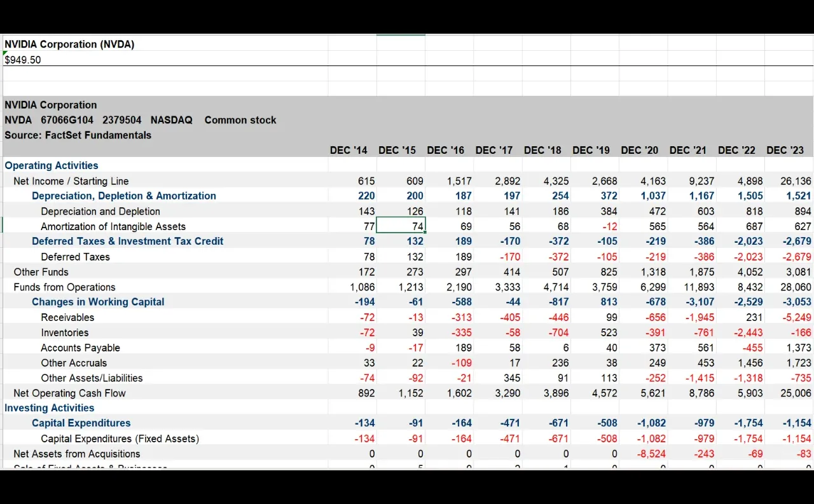The image size is (814, 504).
Task: Click the "Investing Activities" section heading
Action: [x=50, y=408]
